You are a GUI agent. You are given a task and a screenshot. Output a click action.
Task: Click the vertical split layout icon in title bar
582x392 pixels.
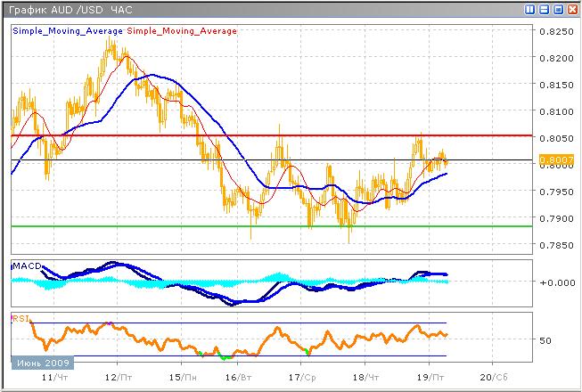point(531,9)
